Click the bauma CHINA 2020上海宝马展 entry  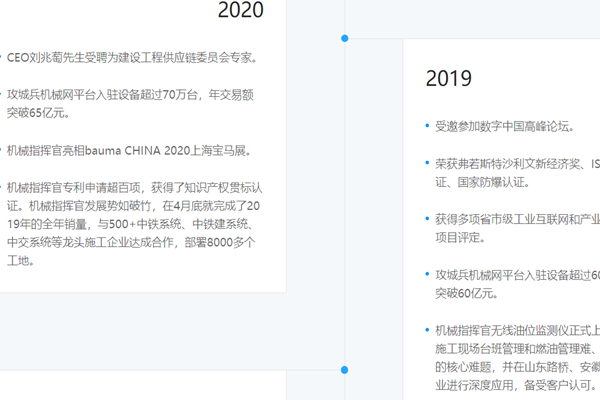pos(128,151)
